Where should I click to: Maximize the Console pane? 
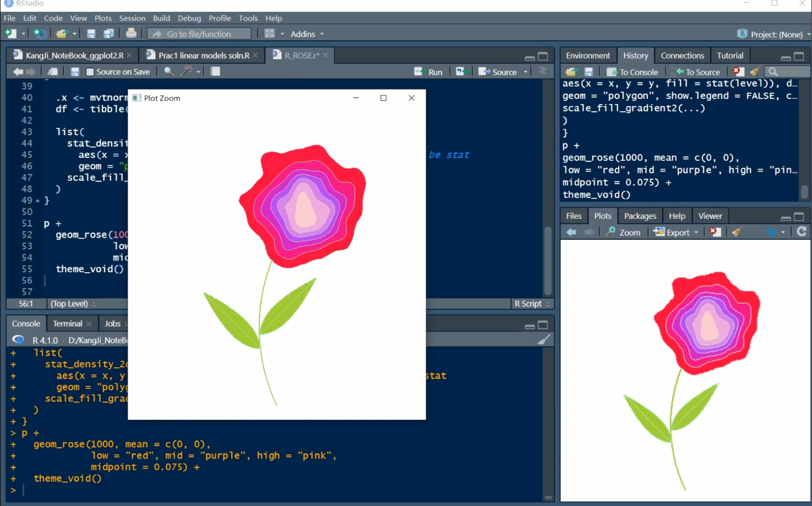pyautogui.click(x=543, y=325)
